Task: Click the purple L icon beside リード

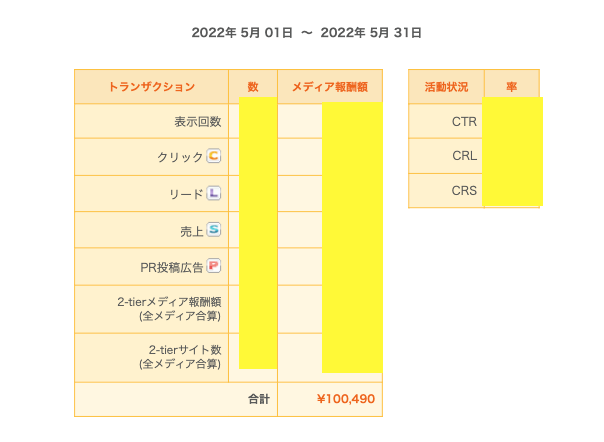Action: pyautogui.click(x=213, y=193)
